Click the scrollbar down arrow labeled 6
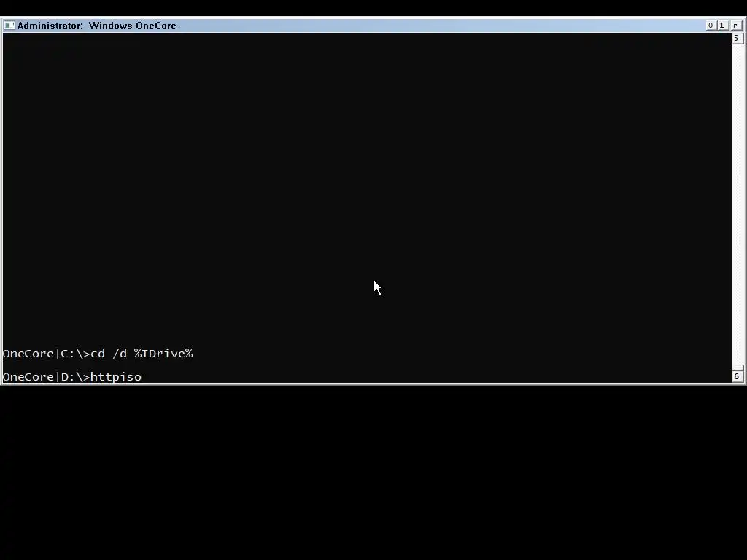747x560 pixels. tap(737, 376)
